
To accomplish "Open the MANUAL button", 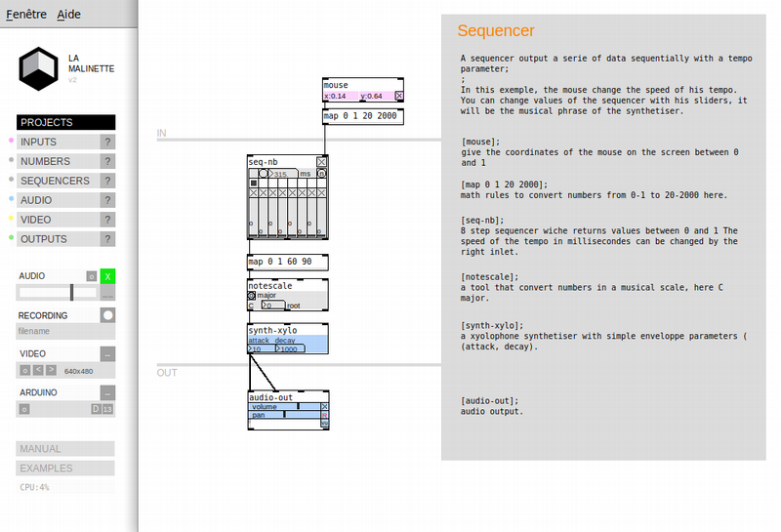I will 65,449.
